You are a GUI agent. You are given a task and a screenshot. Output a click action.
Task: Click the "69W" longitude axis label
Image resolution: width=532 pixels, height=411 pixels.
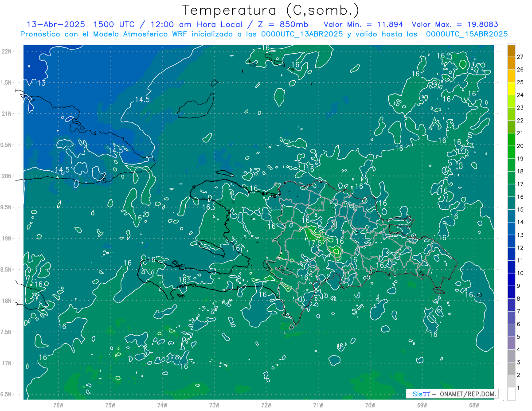point(422,405)
